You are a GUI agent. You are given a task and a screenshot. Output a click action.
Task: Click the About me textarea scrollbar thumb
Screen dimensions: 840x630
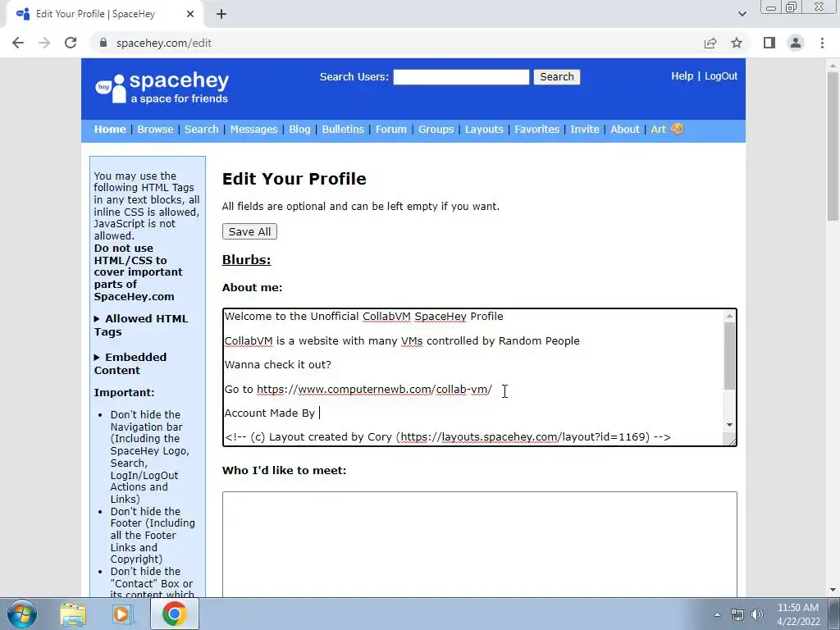(729, 356)
